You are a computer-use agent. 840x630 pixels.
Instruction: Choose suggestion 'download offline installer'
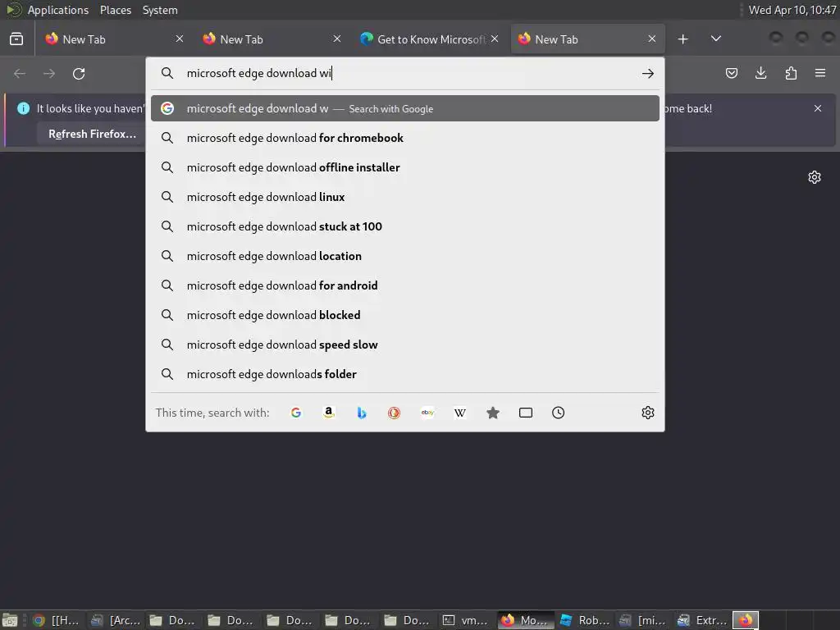point(405,167)
